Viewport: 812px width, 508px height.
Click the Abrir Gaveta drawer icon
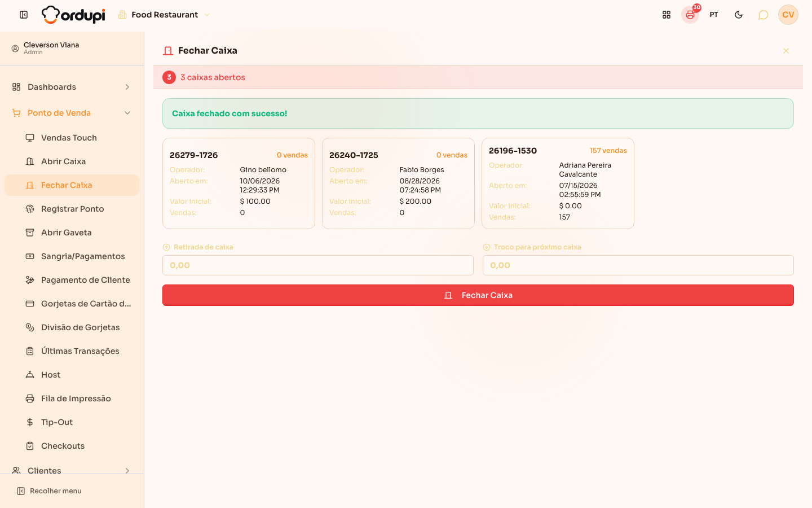point(30,233)
